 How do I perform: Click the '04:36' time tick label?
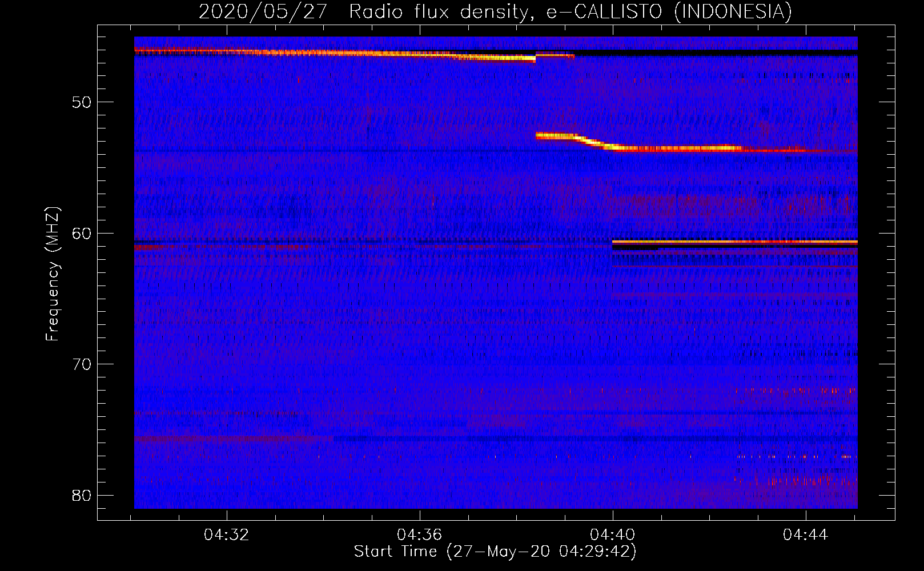tap(420, 535)
